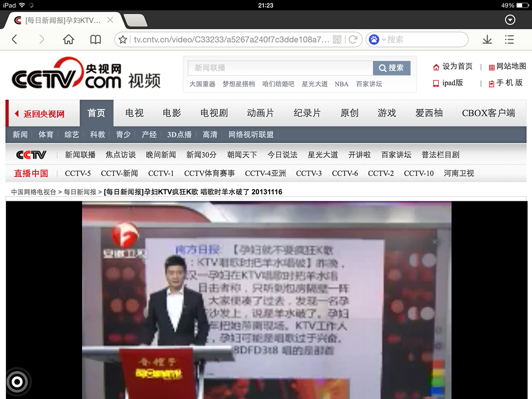This screenshot has height=399, width=532.
Task: Open 梦想星搭档 hot search link
Action: click(x=239, y=84)
